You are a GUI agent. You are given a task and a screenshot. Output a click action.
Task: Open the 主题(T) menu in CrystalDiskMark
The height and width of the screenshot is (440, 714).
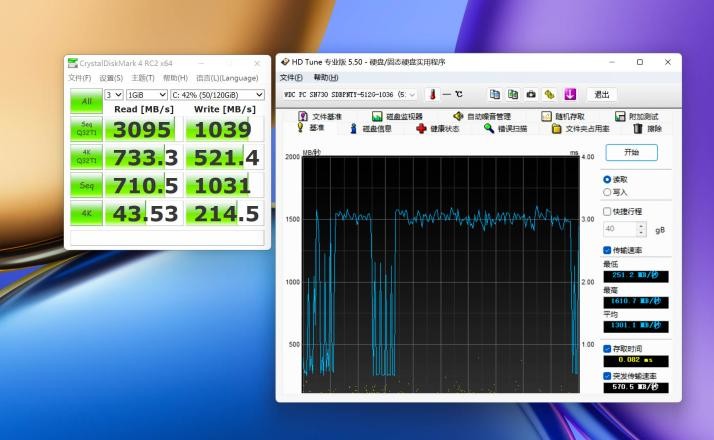pyautogui.click(x=143, y=78)
